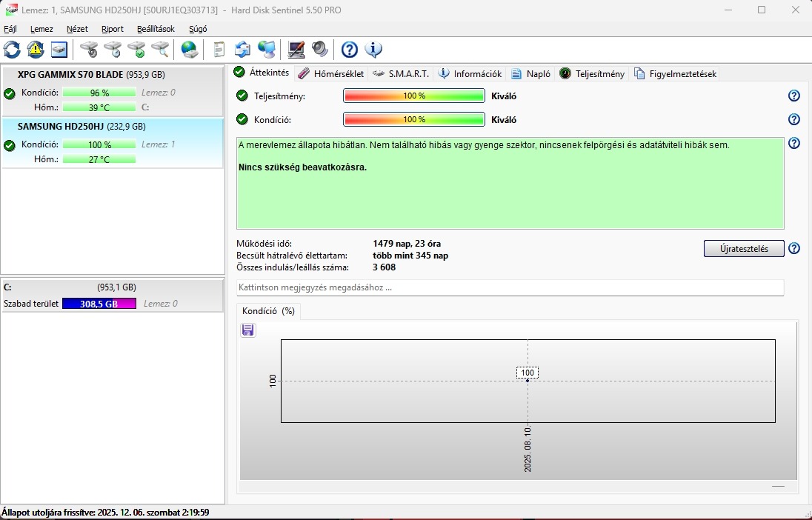This screenshot has width=812, height=520.
Task: Open the text report notepad icon
Action: [219, 49]
